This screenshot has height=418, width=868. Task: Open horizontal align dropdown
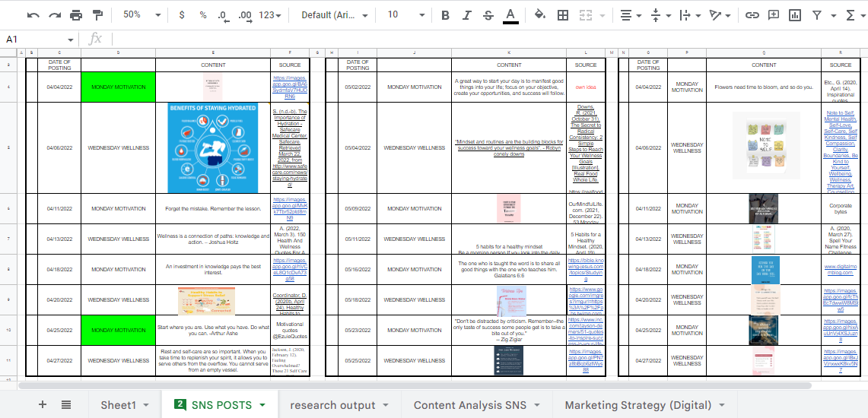point(631,15)
